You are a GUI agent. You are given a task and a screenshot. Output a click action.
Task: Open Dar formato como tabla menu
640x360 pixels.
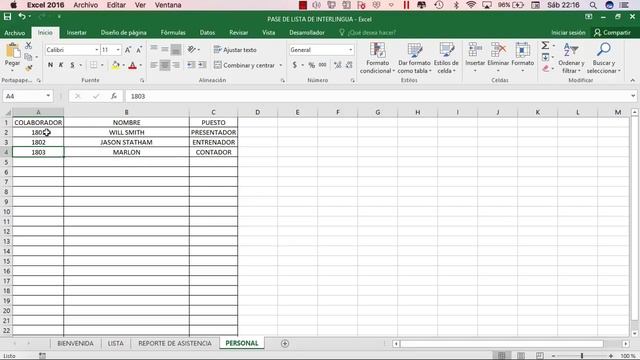(x=414, y=58)
